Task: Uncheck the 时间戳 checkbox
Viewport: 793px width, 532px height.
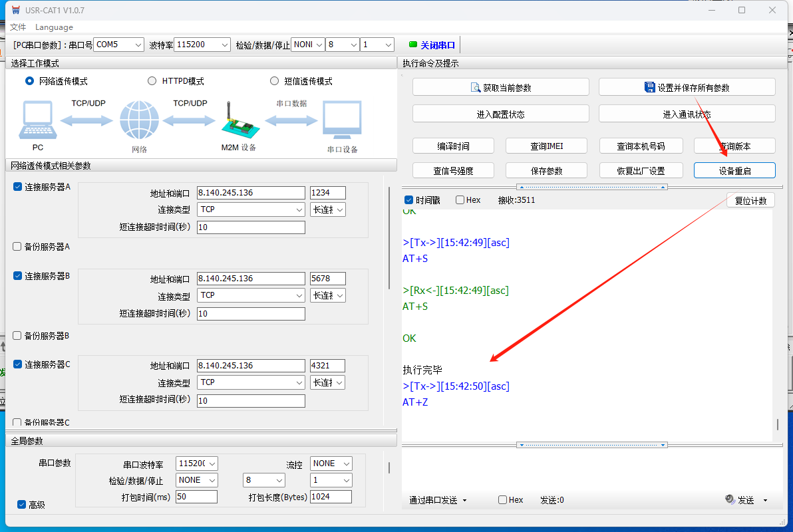Action: point(408,200)
